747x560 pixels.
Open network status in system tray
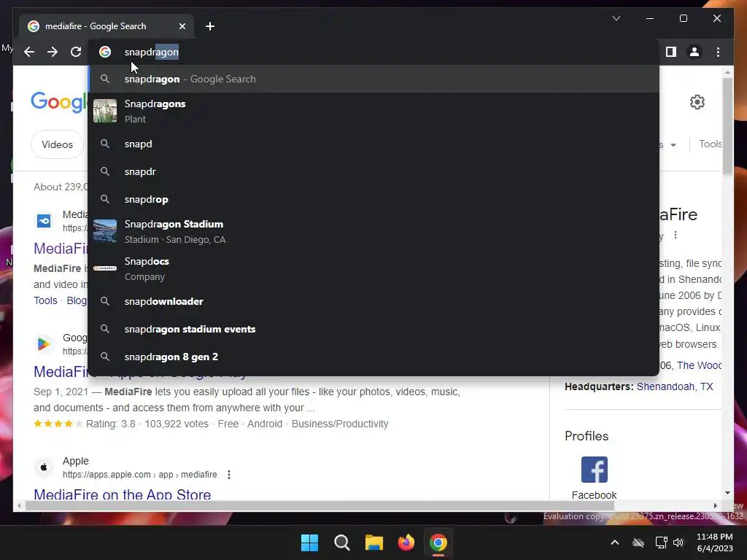click(x=661, y=542)
